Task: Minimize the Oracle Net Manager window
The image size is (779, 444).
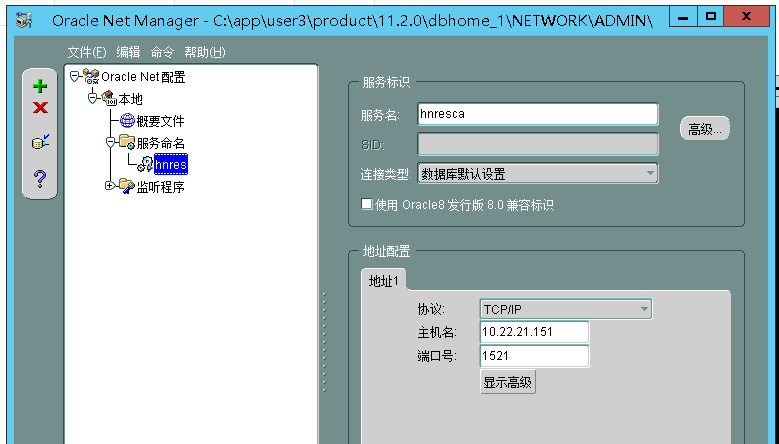Action: tap(683, 17)
